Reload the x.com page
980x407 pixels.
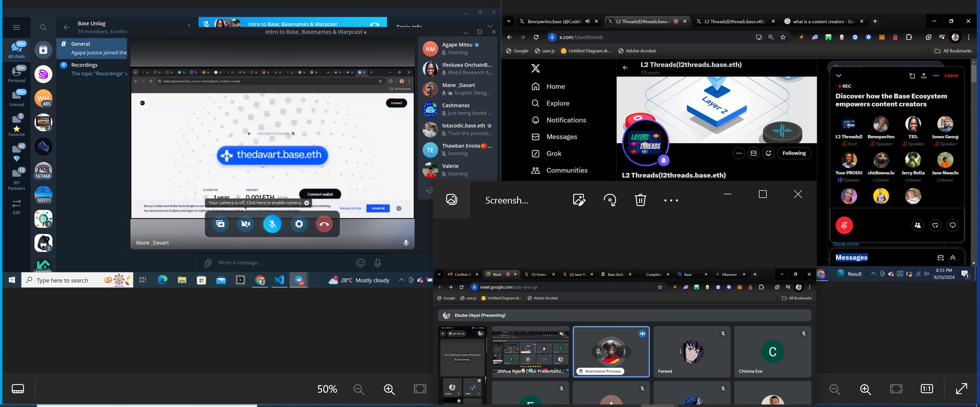[536, 37]
